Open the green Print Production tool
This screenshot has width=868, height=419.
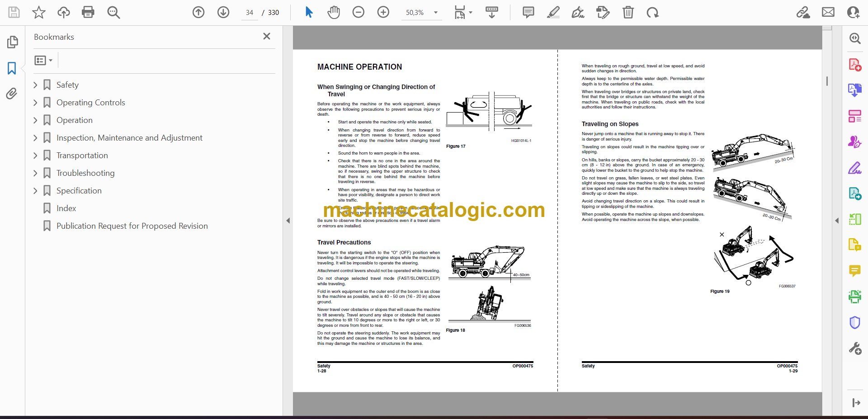coord(854,297)
